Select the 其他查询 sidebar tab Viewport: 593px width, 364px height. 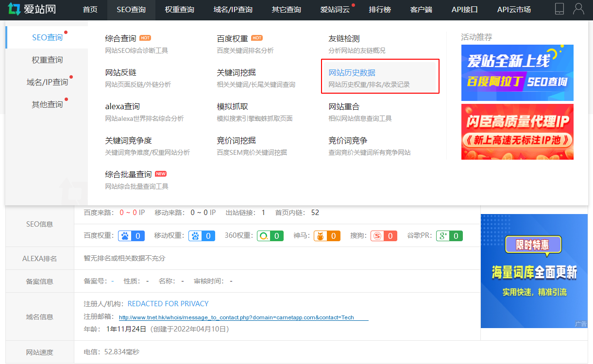click(47, 104)
